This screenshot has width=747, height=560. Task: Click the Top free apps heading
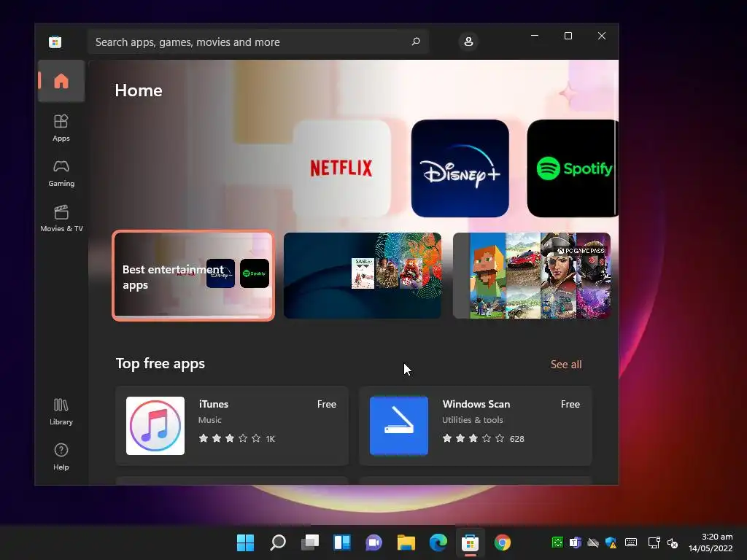coord(160,363)
